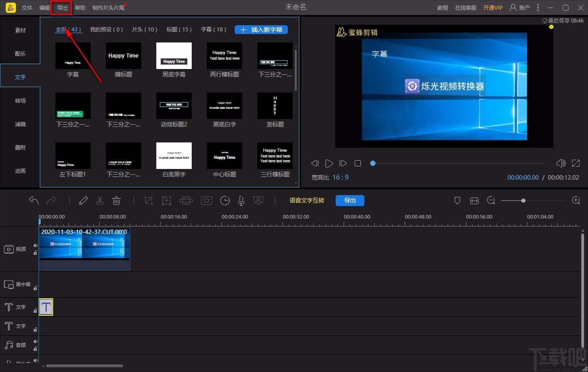Open the 导出 menu in menu bar

(62, 8)
